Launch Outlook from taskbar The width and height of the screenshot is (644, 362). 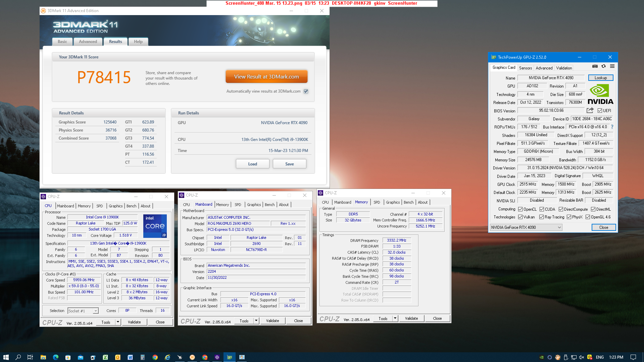click(118, 357)
